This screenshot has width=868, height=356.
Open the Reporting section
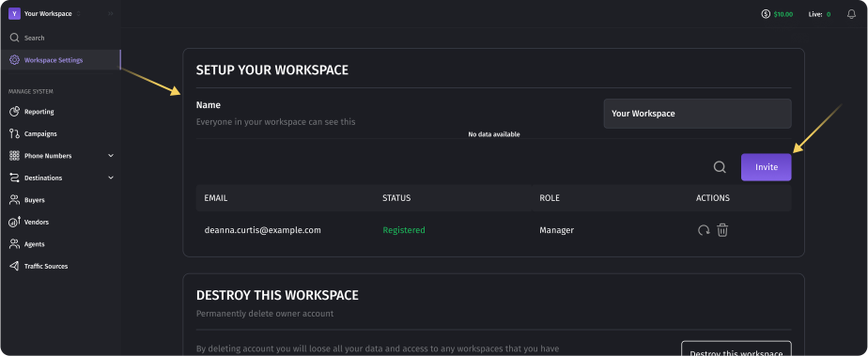tap(39, 112)
